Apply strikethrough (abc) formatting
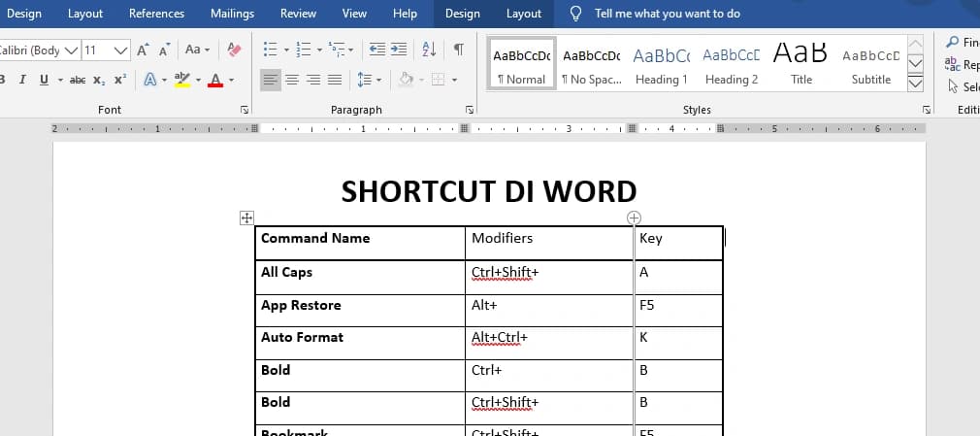Screen dimensions: 980x436 pyautogui.click(x=78, y=80)
